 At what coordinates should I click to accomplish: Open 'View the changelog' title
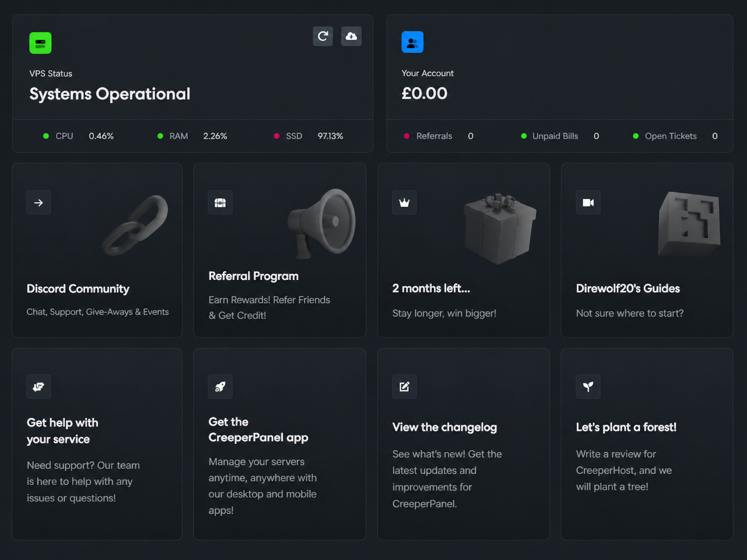445,427
